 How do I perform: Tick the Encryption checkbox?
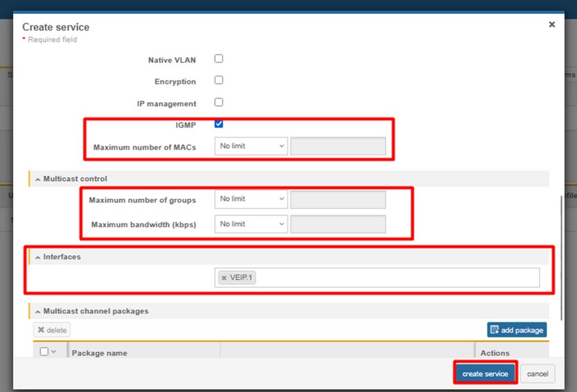tap(219, 80)
